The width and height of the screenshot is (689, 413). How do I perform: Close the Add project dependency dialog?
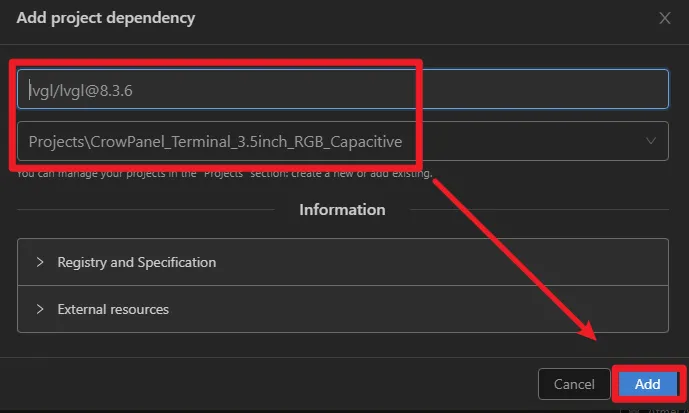665,18
